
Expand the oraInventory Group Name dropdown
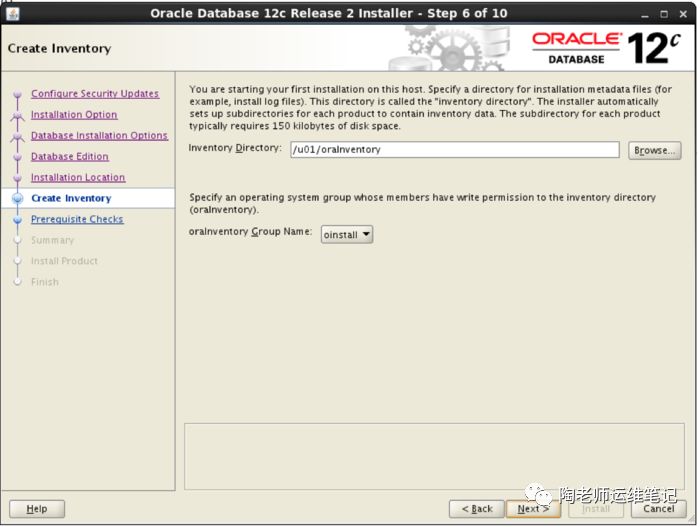(347, 234)
